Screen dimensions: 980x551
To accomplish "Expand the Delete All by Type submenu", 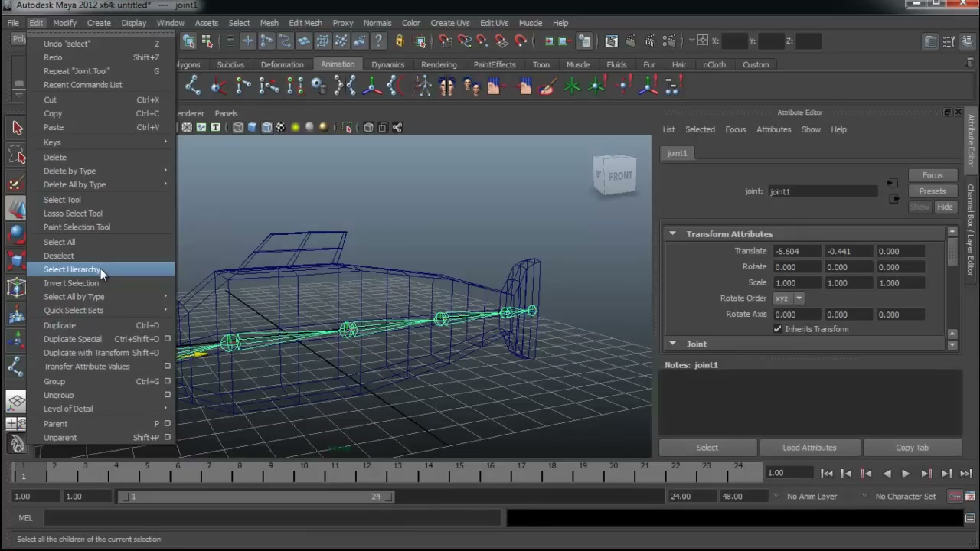I will click(x=100, y=185).
